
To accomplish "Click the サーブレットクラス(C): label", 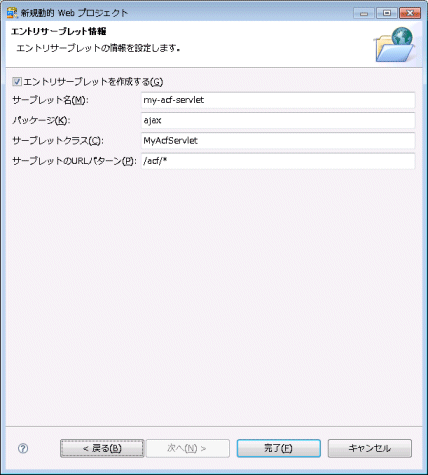I will [x=58, y=141].
